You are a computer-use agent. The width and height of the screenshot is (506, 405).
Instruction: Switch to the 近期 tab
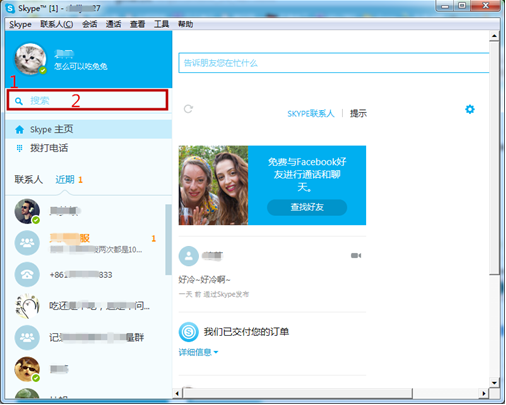(x=65, y=180)
